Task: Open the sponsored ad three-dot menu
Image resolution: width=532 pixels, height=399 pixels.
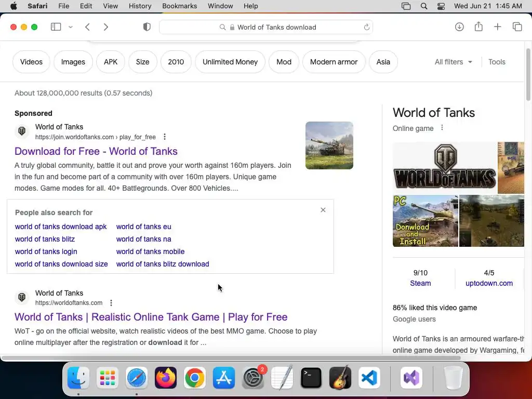Action: [165, 137]
